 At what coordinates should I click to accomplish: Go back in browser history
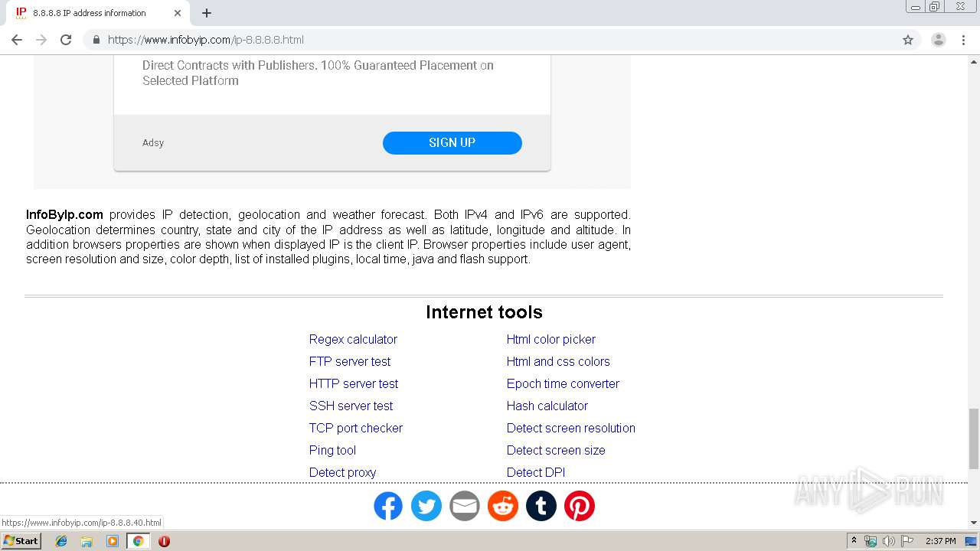pyautogui.click(x=17, y=40)
